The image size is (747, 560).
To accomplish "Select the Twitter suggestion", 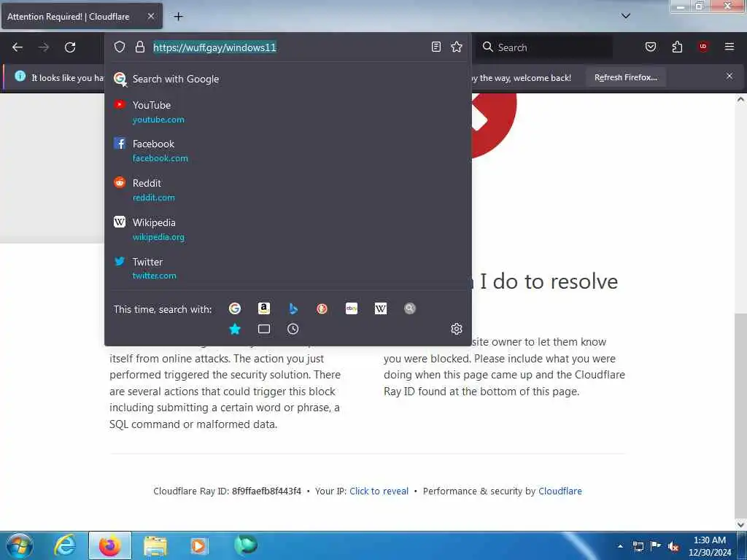I will click(287, 268).
